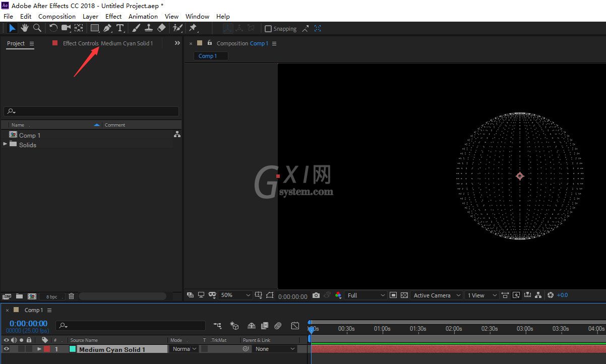
Task: Open the 50% magnification dropdown
Action: pos(235,295)
